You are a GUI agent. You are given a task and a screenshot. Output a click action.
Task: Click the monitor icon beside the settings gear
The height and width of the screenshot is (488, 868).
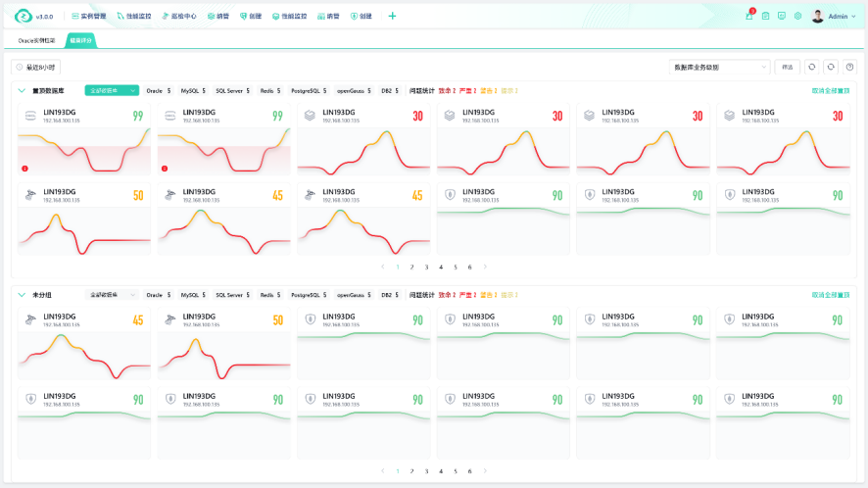point(782,16)
